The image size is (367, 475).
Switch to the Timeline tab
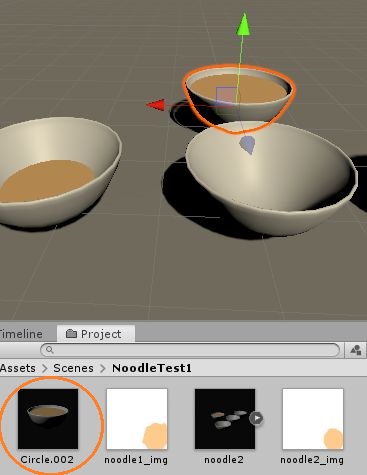21,334
